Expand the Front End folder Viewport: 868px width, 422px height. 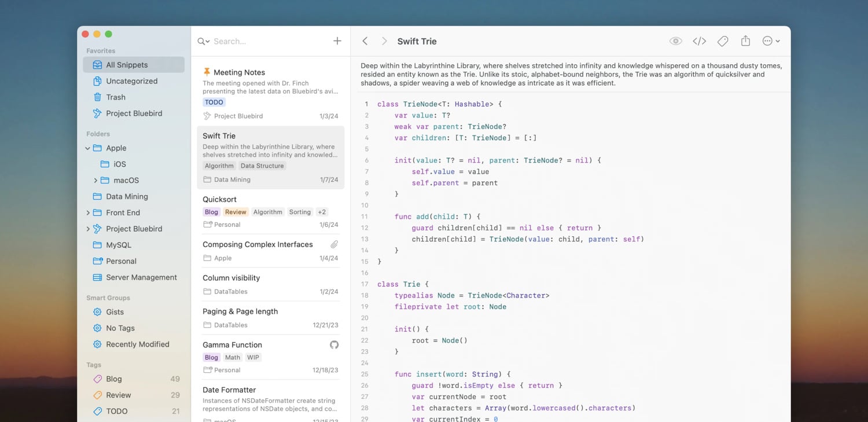tap(88, 213)
